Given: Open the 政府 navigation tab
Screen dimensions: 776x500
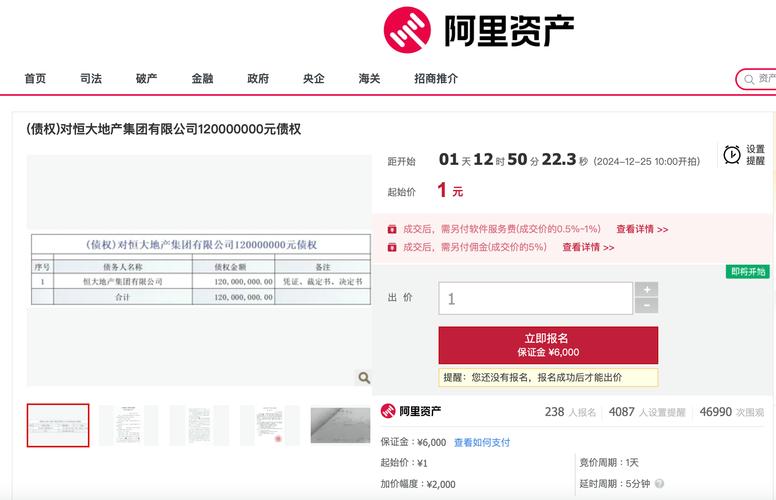Looking at the screenshot, I should (x=258, y=78).
